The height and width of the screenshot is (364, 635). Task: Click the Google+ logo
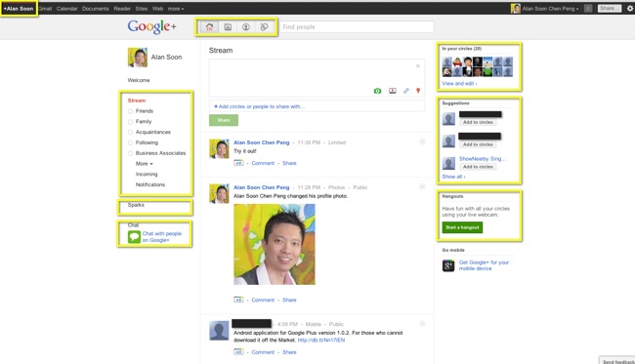click(x=151, y=26)
